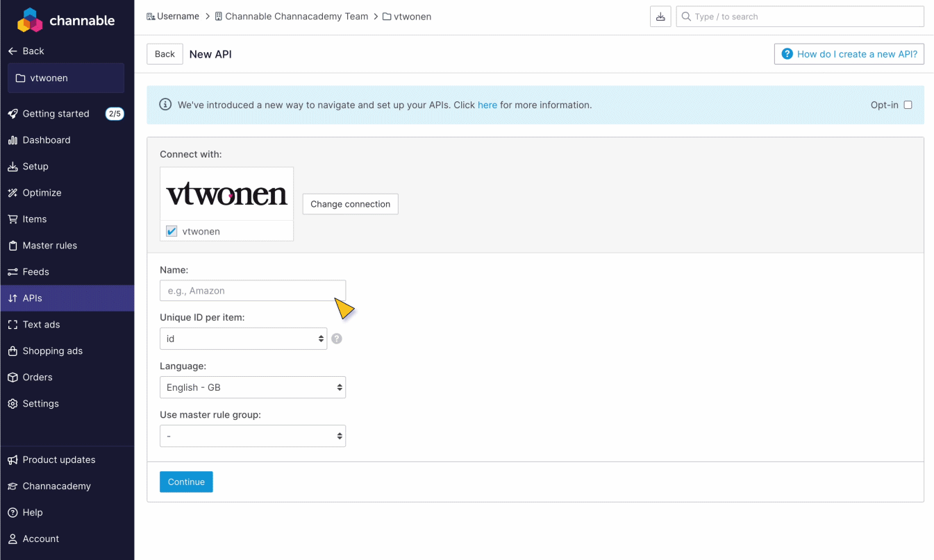934x560 pixels.
Task: Click the 2/5 progress badge
Action: 115,114
